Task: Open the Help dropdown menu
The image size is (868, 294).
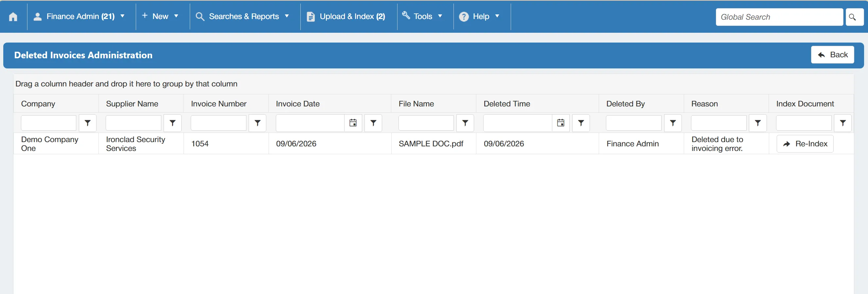Action: pyautogui.click(x=480, y=16)
